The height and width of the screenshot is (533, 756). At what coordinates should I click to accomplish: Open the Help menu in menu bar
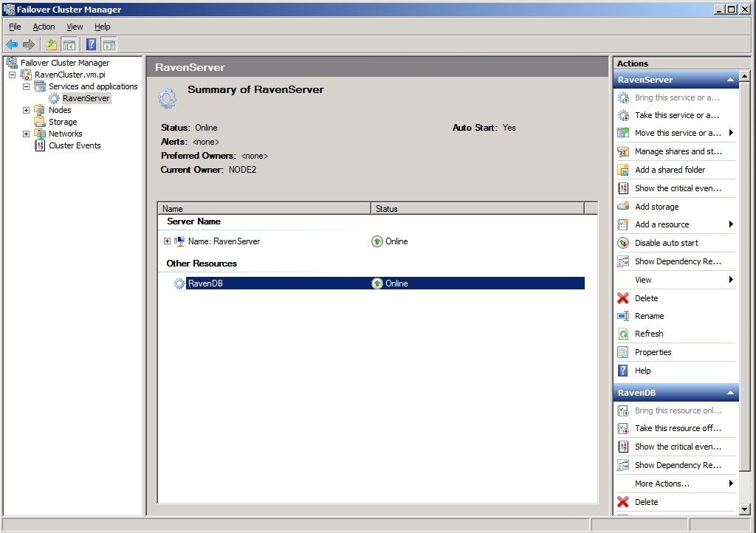102,27
